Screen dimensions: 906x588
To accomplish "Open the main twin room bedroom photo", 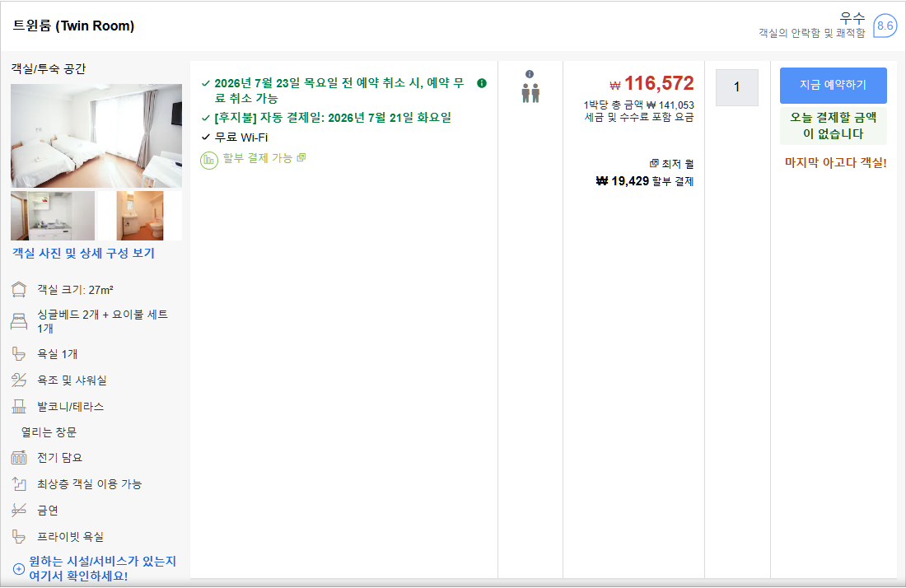I will click(x=96, y=136).
